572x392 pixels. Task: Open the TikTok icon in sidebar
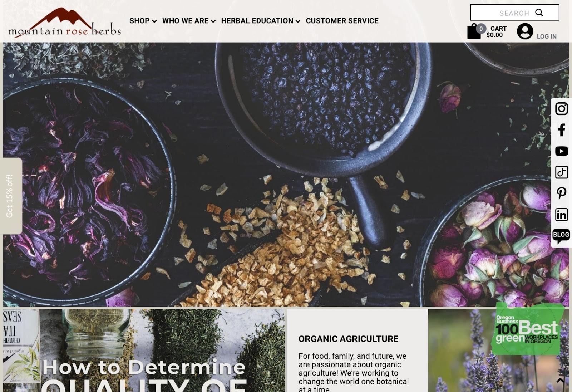pos(561,172)
